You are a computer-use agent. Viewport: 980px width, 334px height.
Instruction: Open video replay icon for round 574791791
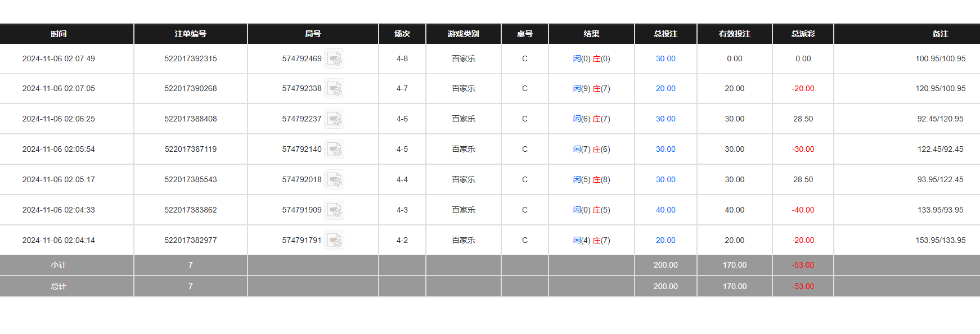(x=334, y=240)
